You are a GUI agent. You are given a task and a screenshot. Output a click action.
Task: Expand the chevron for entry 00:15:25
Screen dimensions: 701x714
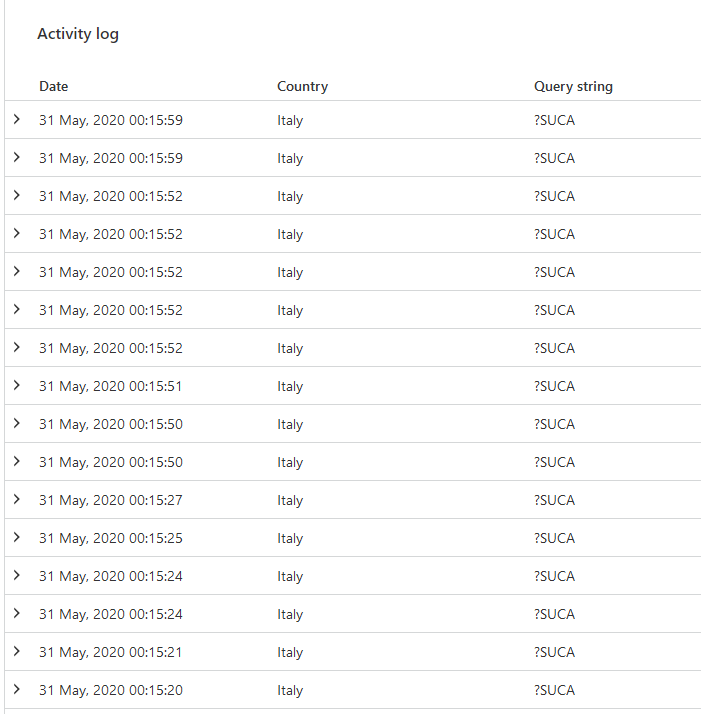click(x=17, y=537)
